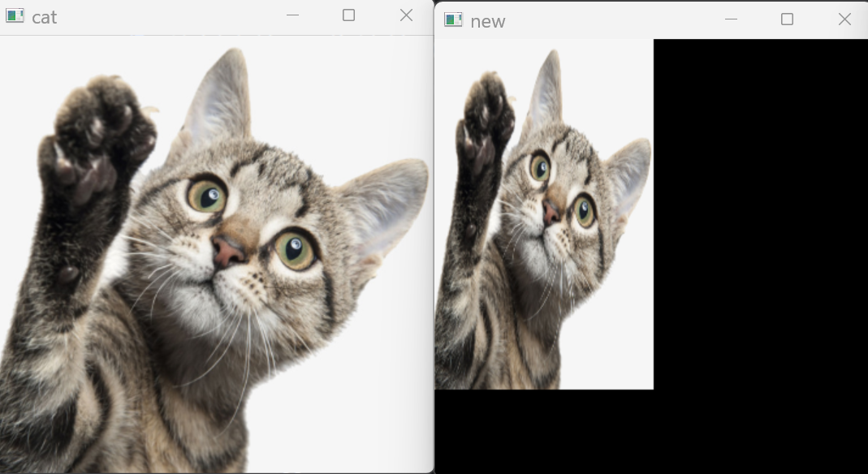Click the app icon in the new window title bar
The width and height of the screenshot is (868, 474).
point(453,20)
